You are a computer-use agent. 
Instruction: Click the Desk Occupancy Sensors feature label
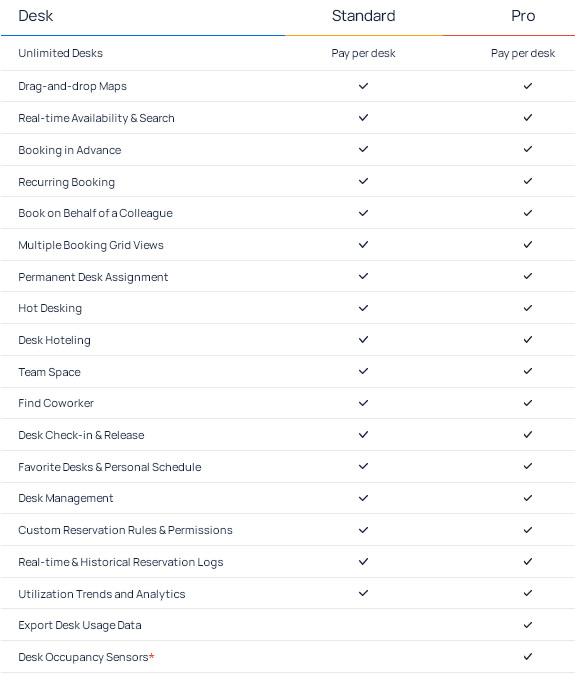pos(83,657)
